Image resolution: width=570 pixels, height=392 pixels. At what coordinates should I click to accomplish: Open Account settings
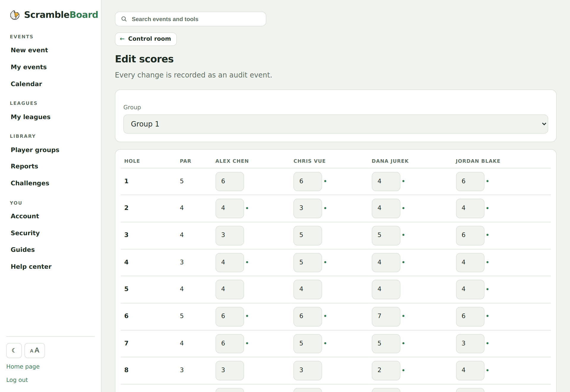point(25,216)
